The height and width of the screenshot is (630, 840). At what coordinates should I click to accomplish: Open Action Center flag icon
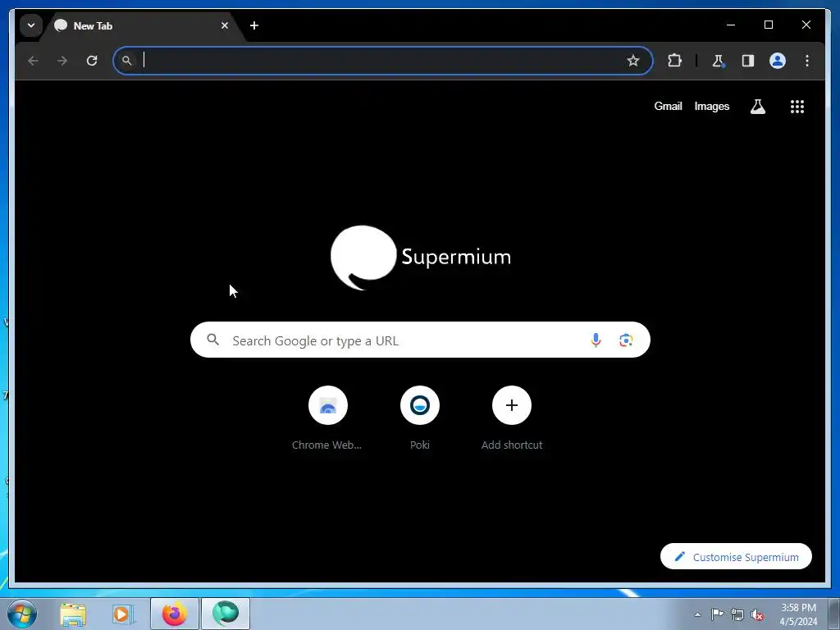pyautogui.click(x=717, y=614)
